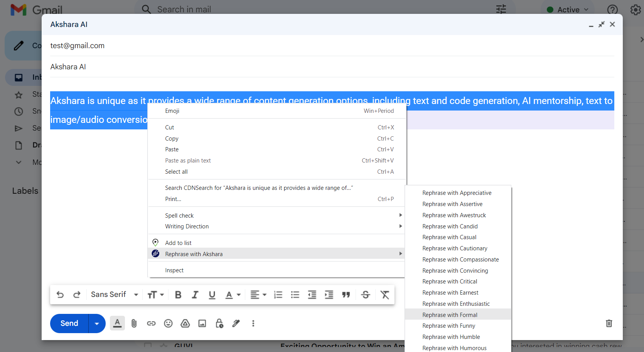The image size is (644, 352).
Task: Expand the send options arrow
Action: coord(97,324)
